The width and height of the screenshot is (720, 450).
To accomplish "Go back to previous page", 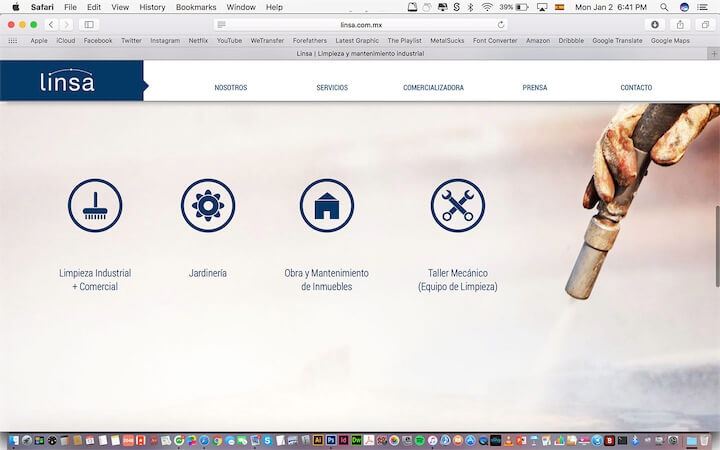I will click(50, 24).
